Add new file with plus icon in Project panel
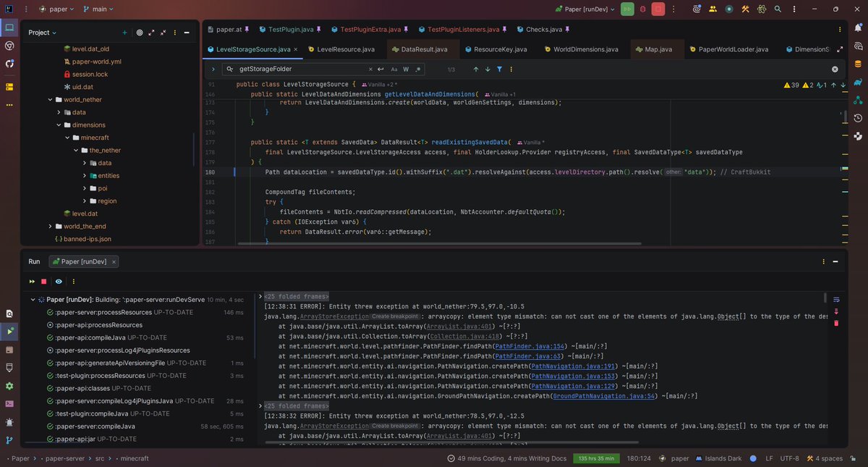Screen dimensions: 868x467 pos(124,33)
